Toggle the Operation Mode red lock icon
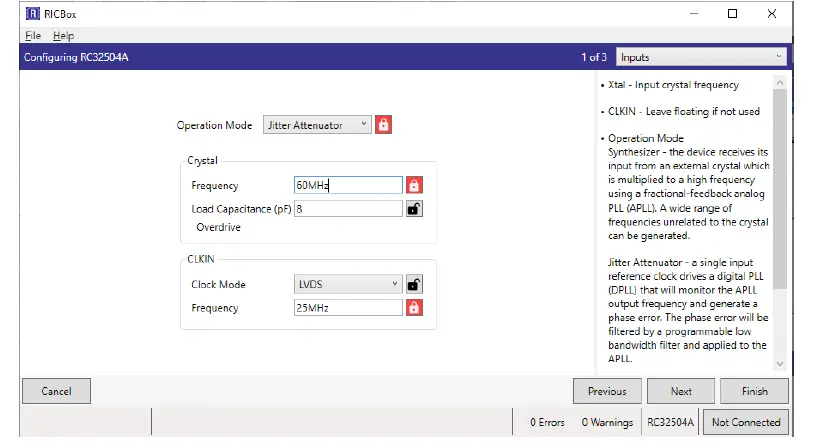This screenshot has height=444, width=824. point(383,125)
